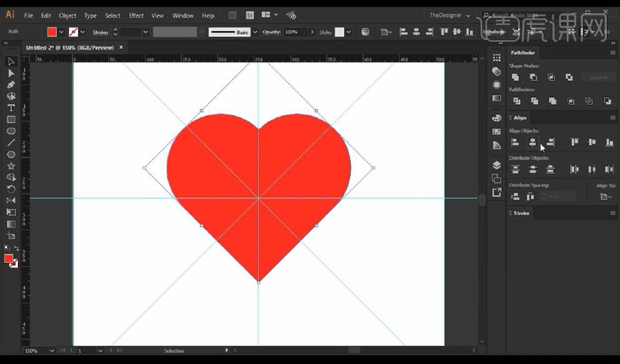Swap fill and stroke colors in the toolbar
The width and height of the screenshot is (620, 364).
pyautogui.click(x=16, y=248)
